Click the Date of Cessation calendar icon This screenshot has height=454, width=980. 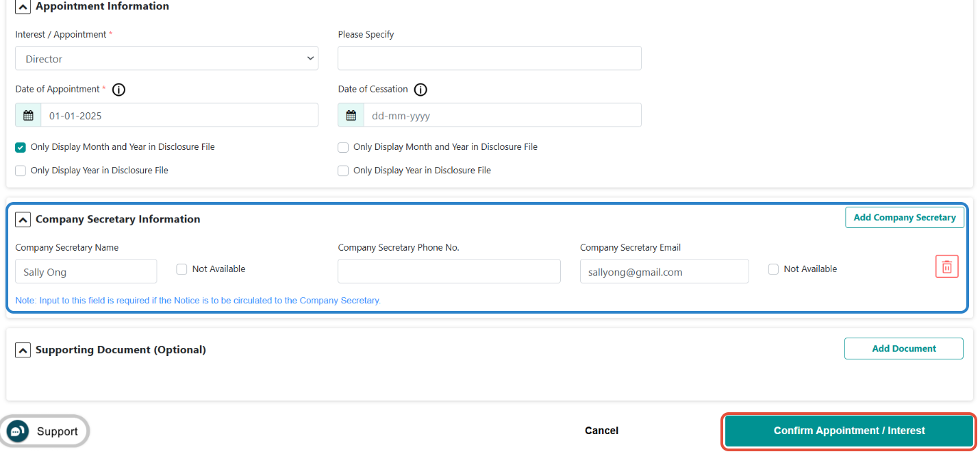point(351,115)
